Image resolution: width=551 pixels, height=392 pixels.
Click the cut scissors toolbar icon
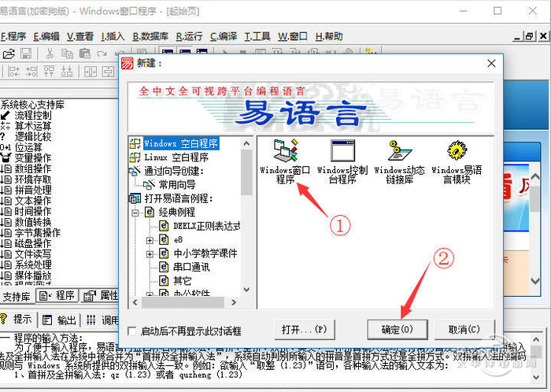tap(50, 54)
